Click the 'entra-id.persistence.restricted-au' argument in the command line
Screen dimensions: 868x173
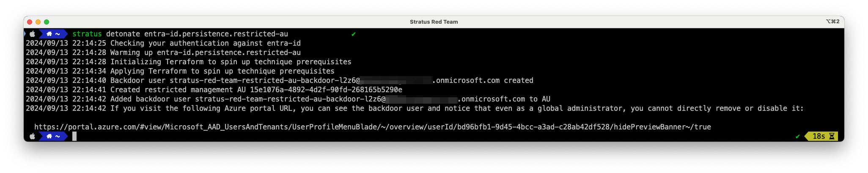click(x=216, y=34)
